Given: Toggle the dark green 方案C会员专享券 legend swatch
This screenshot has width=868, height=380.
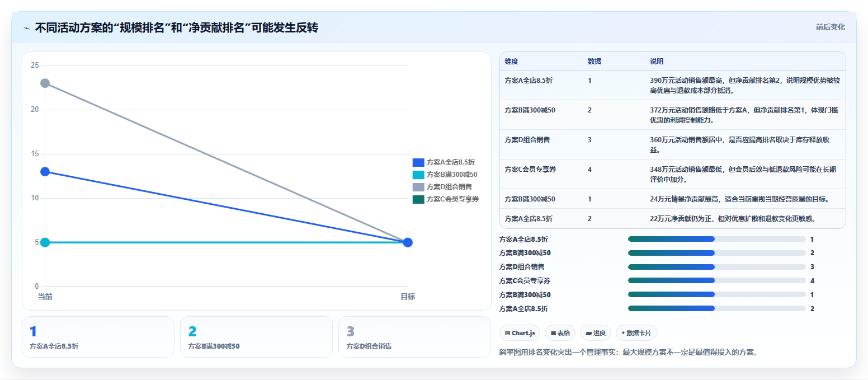Looking at the screenshot, I should click(418, 199).
